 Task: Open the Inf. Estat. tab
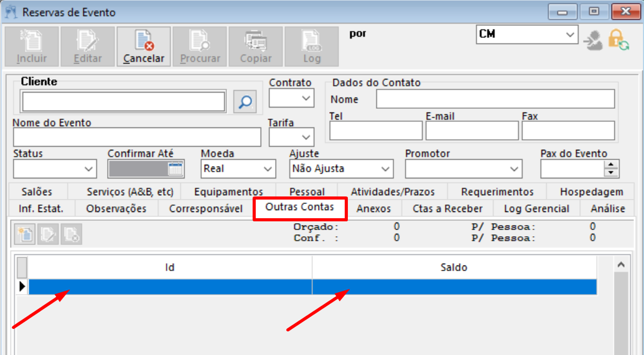coord(41,208)
